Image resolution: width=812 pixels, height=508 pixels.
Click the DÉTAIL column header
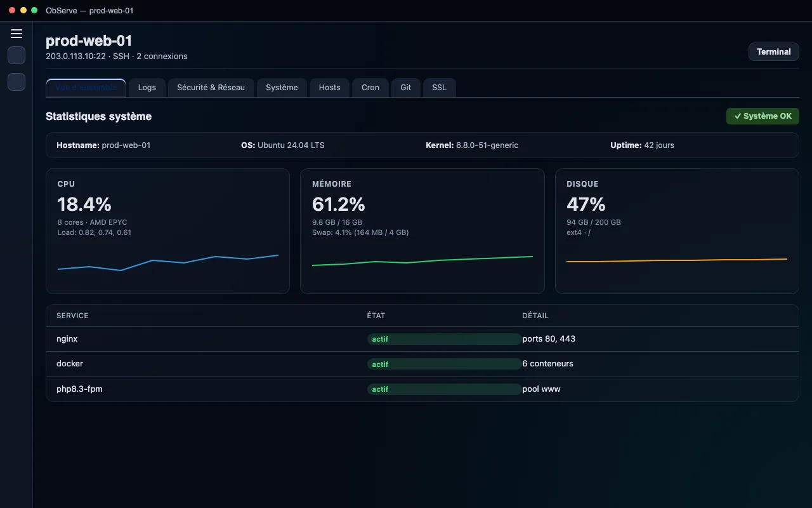[x=535, y=316]
